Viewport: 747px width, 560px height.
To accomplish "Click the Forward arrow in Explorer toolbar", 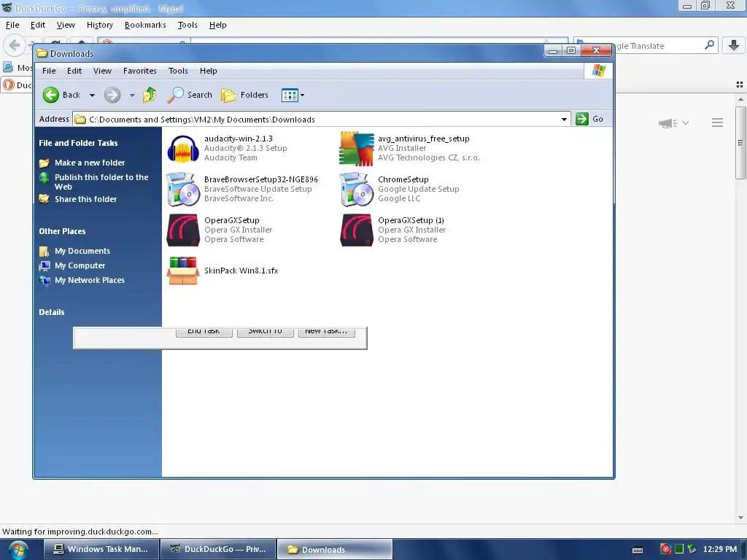I will [112, 95].
